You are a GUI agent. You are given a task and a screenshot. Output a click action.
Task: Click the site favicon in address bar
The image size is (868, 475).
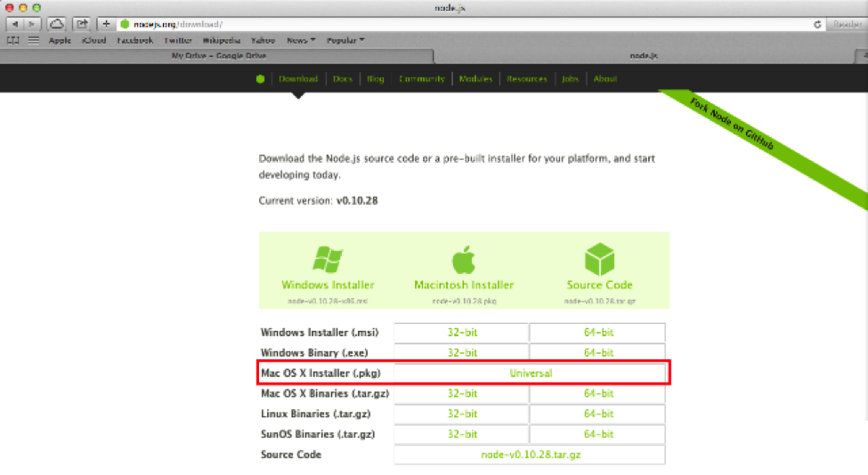[126, 24]
